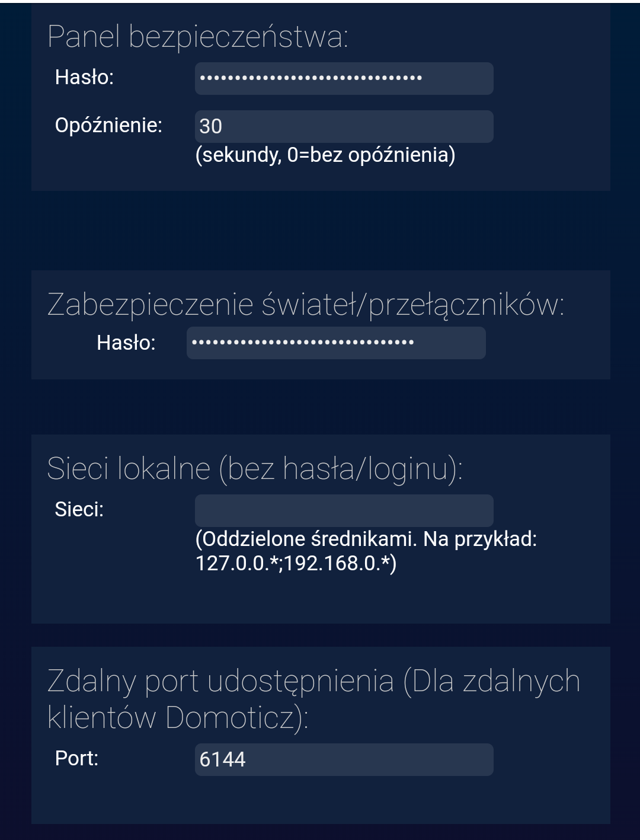Focus the Opóźnienie field showing 30
This screenshot has width=640, height=840.
click(x=344, y=126)
